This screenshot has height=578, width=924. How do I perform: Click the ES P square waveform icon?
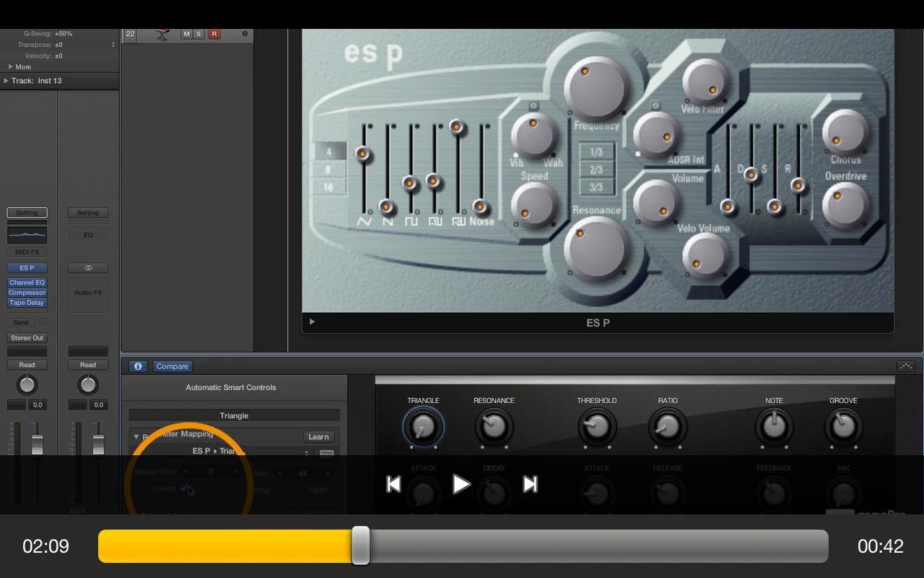(411, 221)
